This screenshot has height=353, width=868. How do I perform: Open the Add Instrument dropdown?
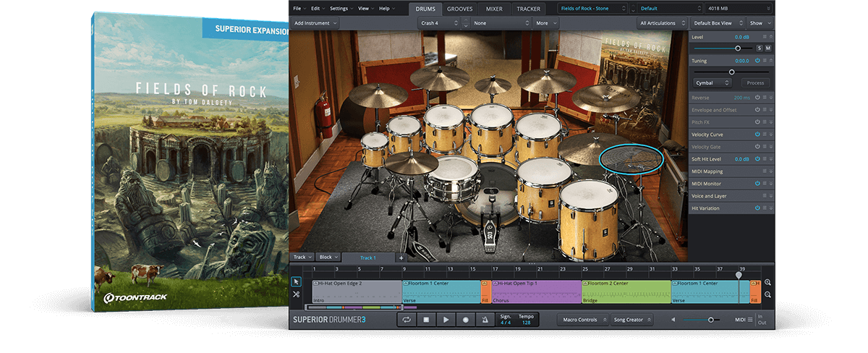(x=315, y=23)
